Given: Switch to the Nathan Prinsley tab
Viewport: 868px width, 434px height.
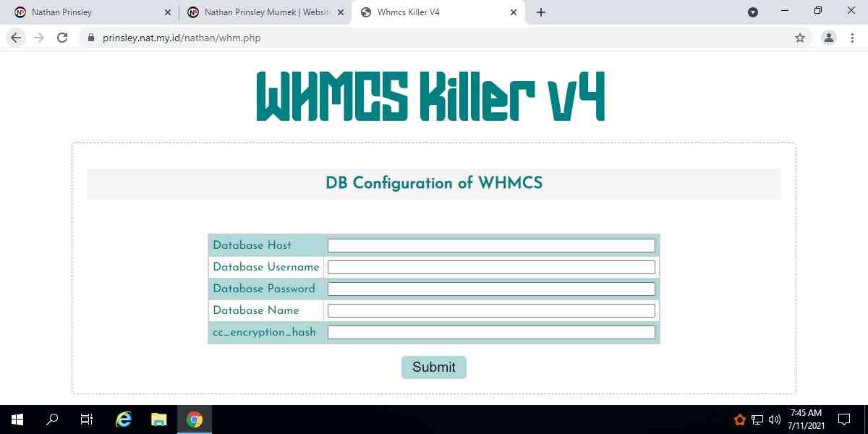Looking at the screenshot, I should click(x=92, y=12).
